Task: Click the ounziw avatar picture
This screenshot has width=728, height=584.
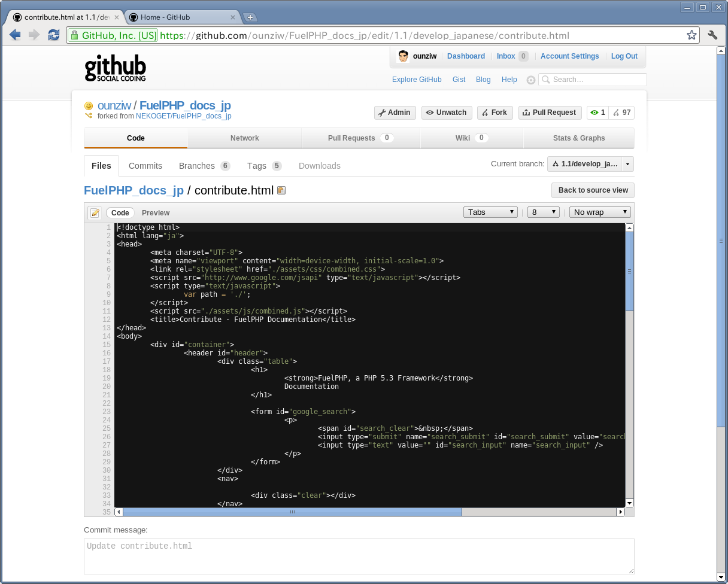Action: pos(404,56)
